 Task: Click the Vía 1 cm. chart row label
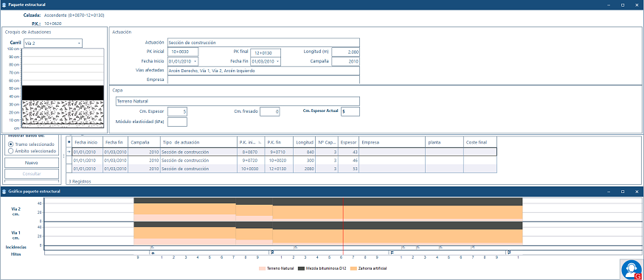coord(16,235)
